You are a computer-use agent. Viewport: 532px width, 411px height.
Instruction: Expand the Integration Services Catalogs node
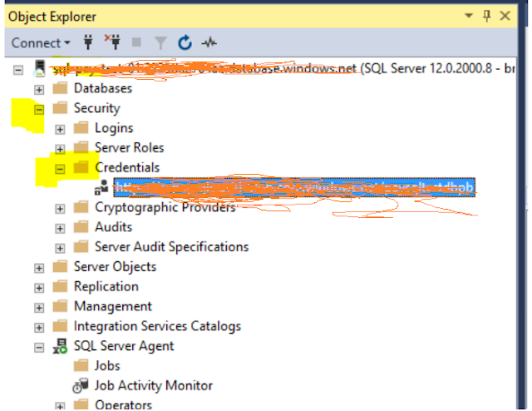pyautogui.click(x=39, y=328)
